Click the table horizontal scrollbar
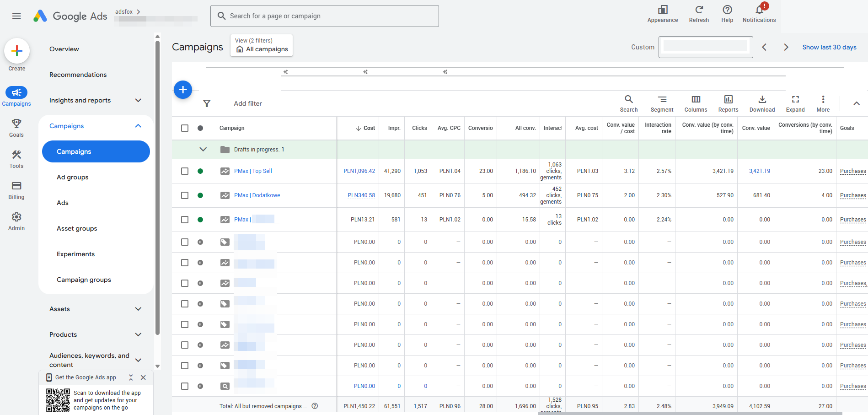868x415 pixels. tap(691, 413)
